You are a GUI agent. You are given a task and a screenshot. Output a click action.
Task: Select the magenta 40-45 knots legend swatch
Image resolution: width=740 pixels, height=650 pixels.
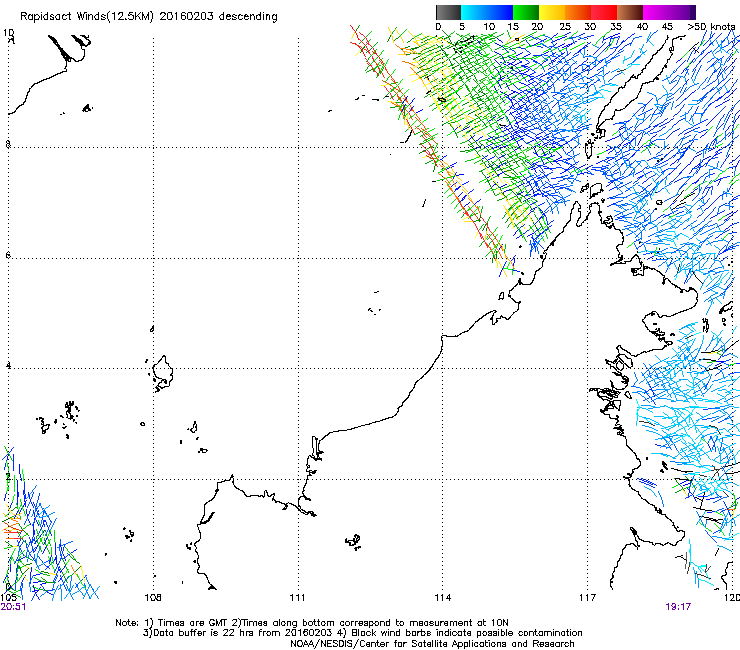click(656, 12)
